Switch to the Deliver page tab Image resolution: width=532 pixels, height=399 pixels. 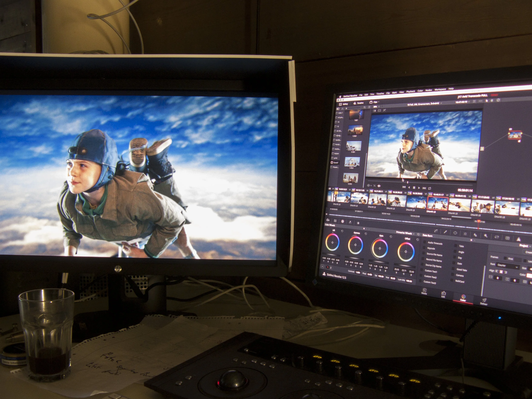(484, 302)
